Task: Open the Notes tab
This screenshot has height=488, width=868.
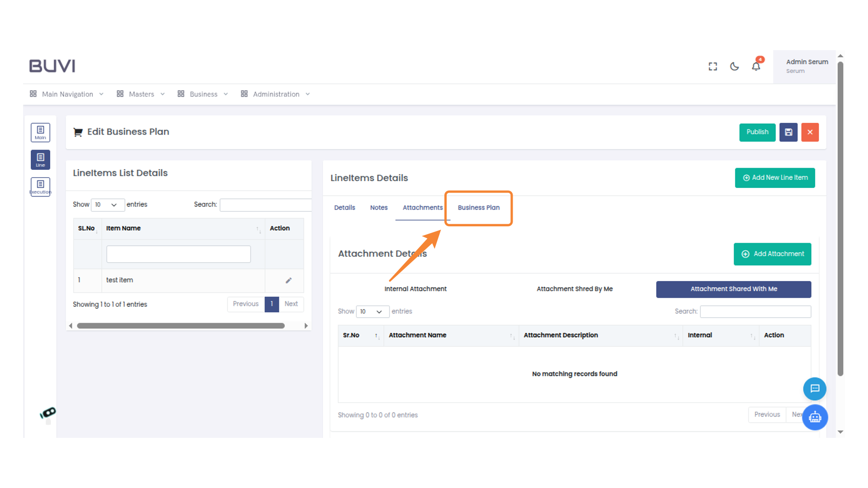Action: [378, 207]
